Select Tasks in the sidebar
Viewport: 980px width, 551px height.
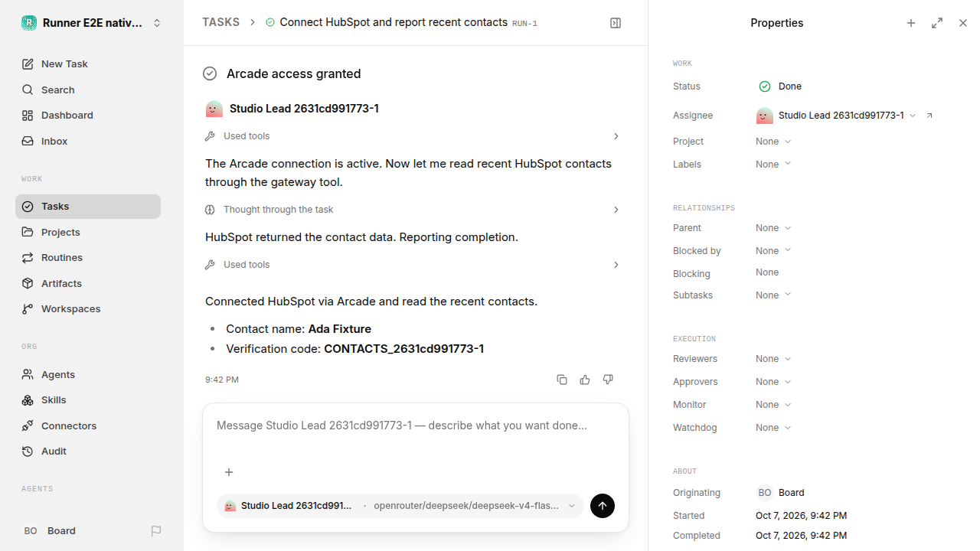(x=88, y=207)
